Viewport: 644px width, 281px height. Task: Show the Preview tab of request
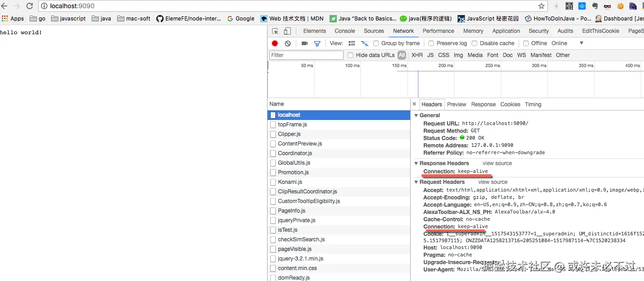click(x=457, y=104)
